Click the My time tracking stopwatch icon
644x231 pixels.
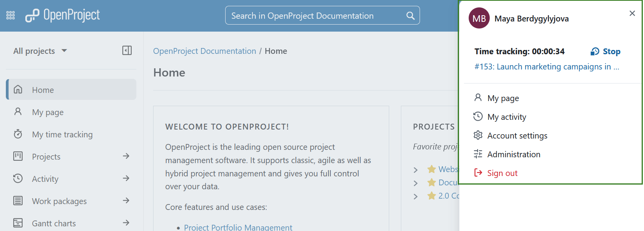click(18, 134)
